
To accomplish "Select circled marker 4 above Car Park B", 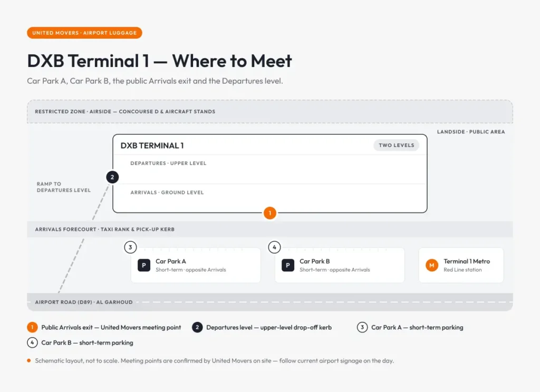I will click(274, 247).
